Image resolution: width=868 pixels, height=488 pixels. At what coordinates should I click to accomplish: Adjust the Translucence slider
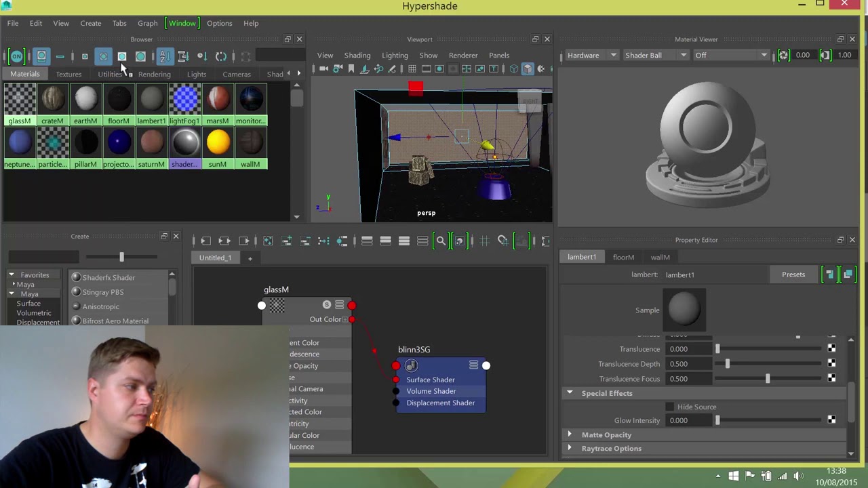(769, 349)
